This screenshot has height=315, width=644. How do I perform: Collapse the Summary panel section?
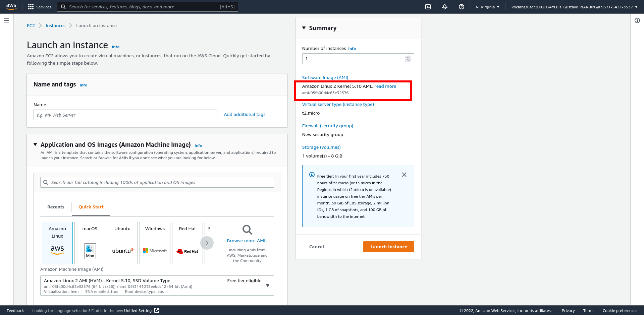pos(304,28)
